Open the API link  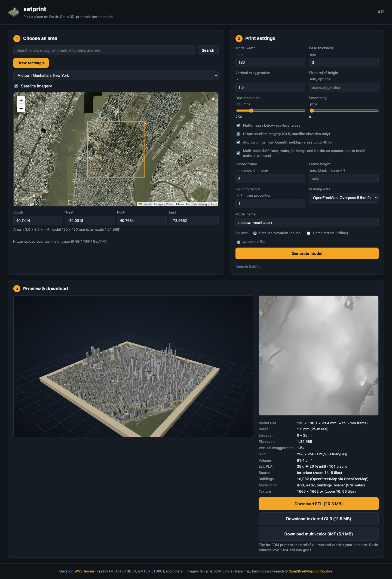(x=381, y=12)
